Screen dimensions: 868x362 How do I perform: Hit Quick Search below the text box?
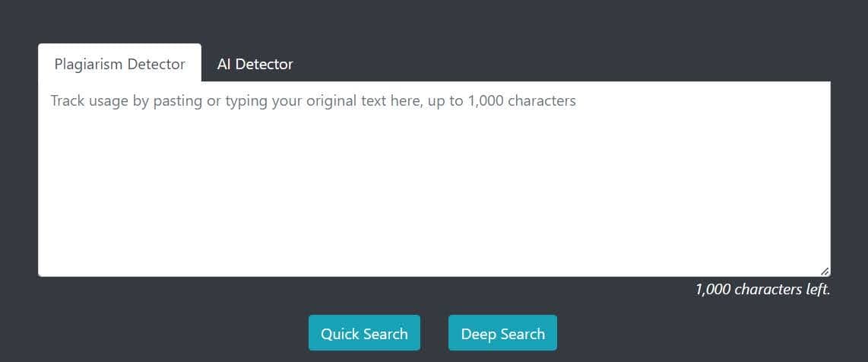click(364, 333)
